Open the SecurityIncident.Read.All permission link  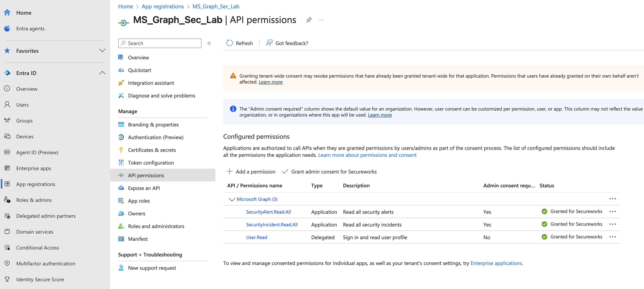pos(272,224)
